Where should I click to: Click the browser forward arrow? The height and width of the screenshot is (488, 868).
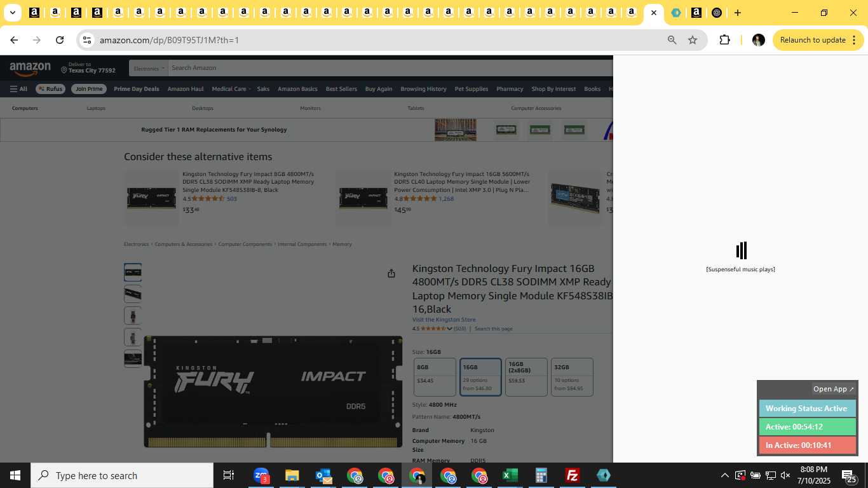(x=37, y=40)
